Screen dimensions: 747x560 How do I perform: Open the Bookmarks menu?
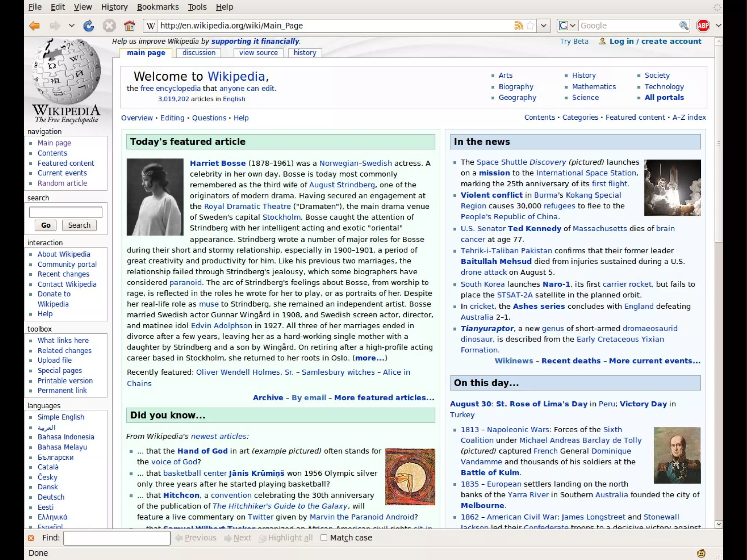(x=158, y=7)
